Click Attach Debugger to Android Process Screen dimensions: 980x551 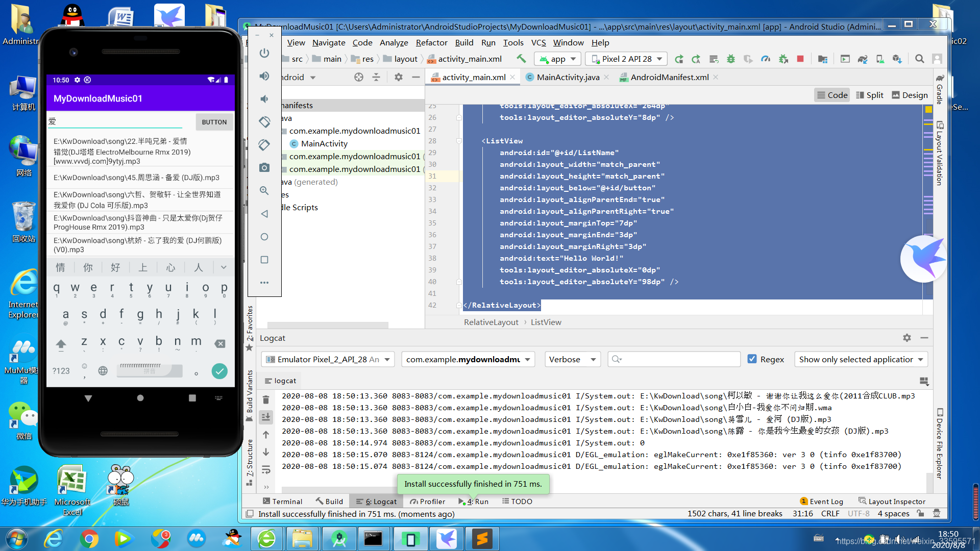[783, 59]
